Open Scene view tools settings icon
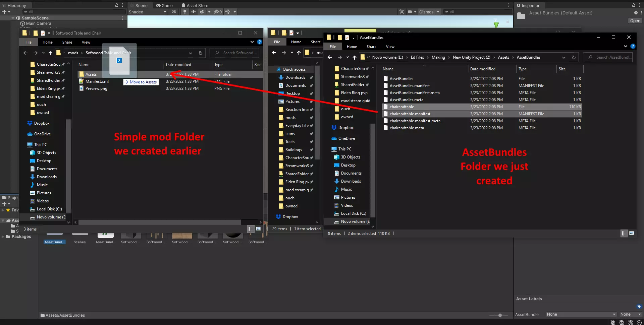Screen dimensions: 644x325 click(x=401, y=12)
